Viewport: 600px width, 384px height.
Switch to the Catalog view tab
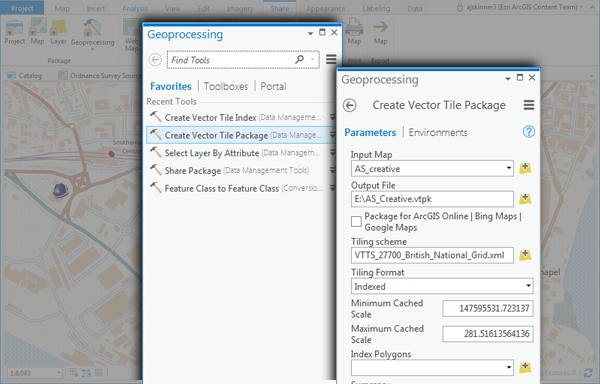coord(24,75)
